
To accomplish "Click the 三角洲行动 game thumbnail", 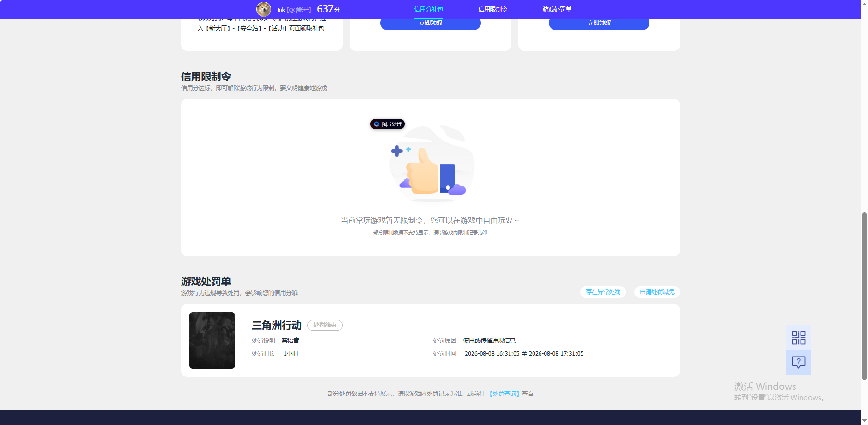I will pos(212,340).
